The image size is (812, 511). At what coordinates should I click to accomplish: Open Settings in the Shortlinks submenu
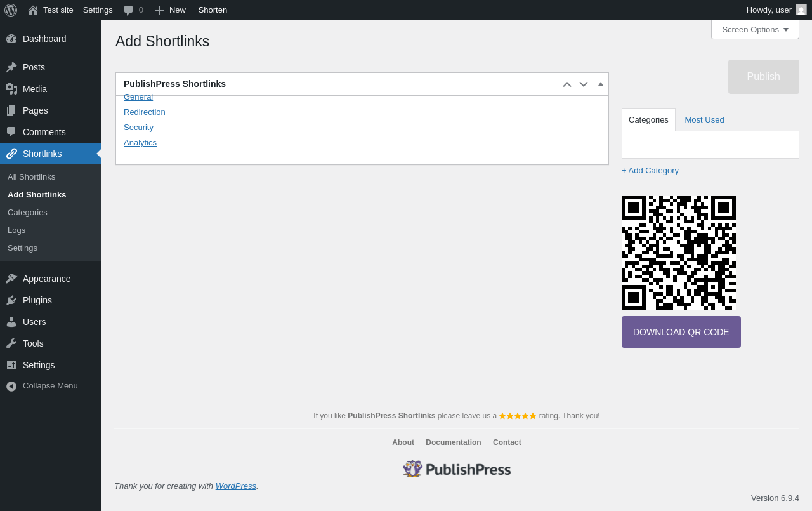[51, 248]
